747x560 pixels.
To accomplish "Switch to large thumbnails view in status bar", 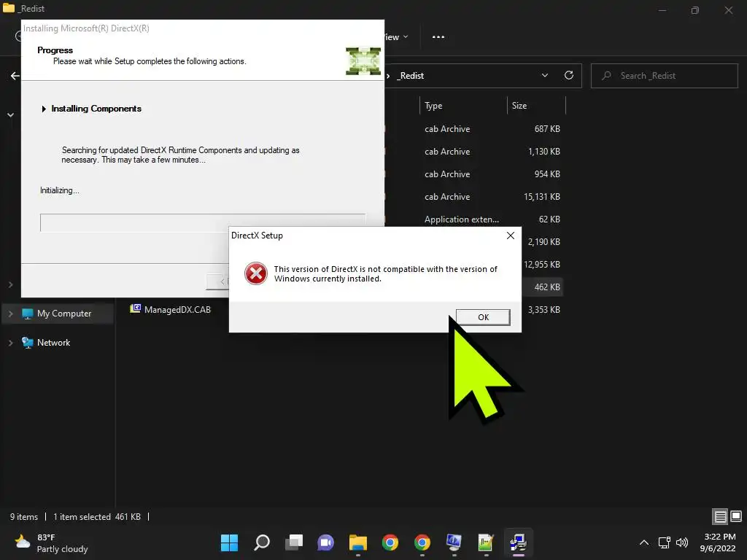I will [x=736, y=517].
